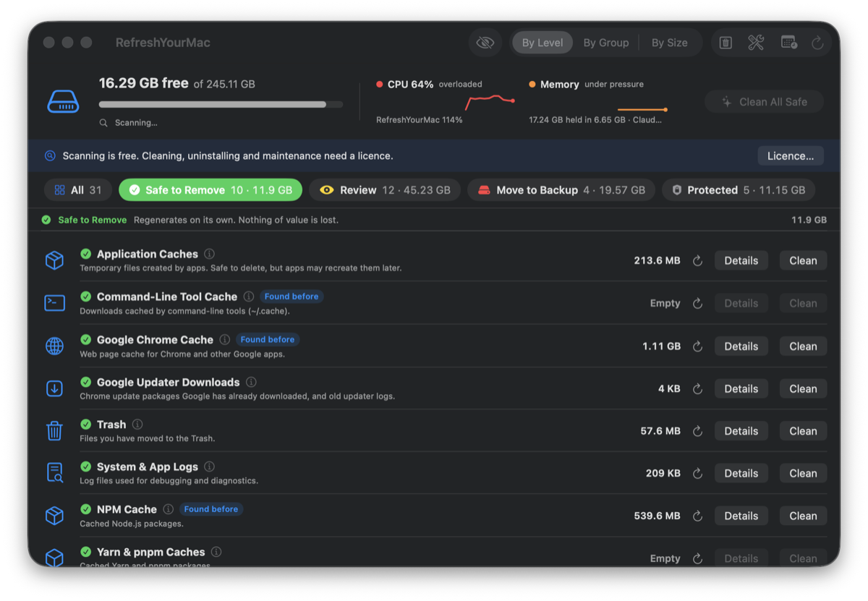Click the Clean All Safe button
This screenshot has width=868, height=601.
point(765,102)
